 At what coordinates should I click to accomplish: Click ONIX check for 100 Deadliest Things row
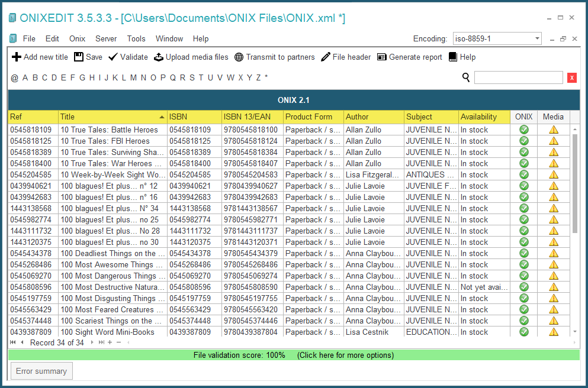(524, 253)
